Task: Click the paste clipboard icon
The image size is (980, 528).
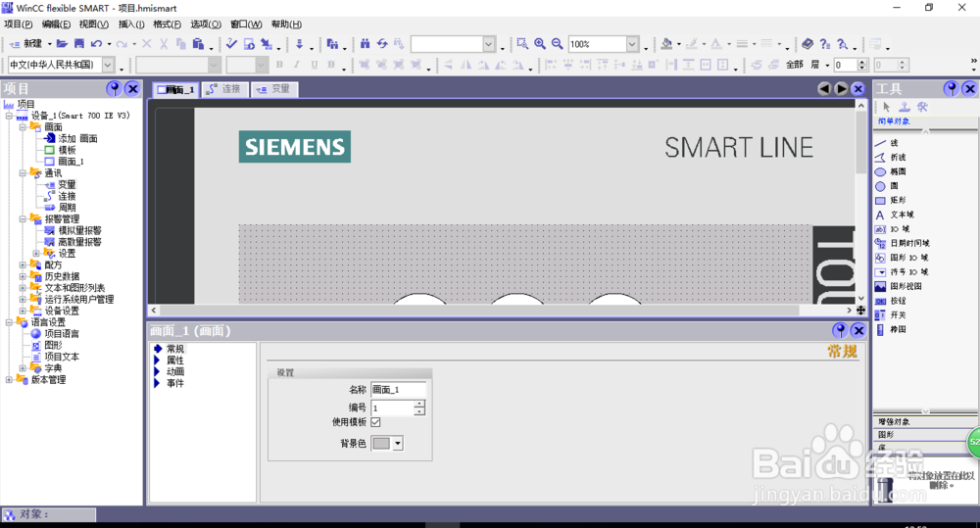Action: (x=198, y=44)
